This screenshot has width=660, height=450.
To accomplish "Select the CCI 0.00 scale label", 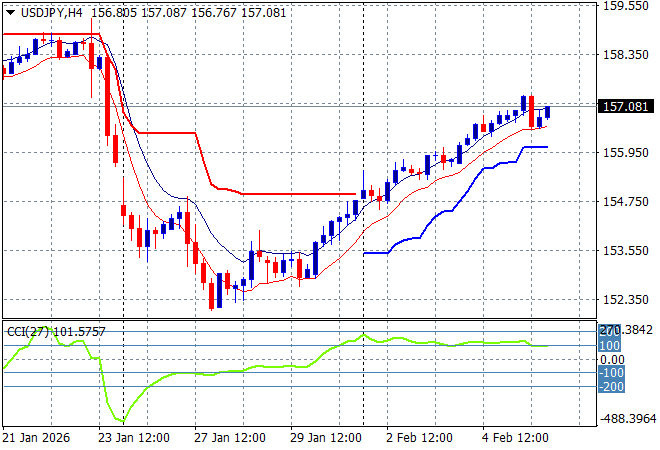I will click(612, 359).
